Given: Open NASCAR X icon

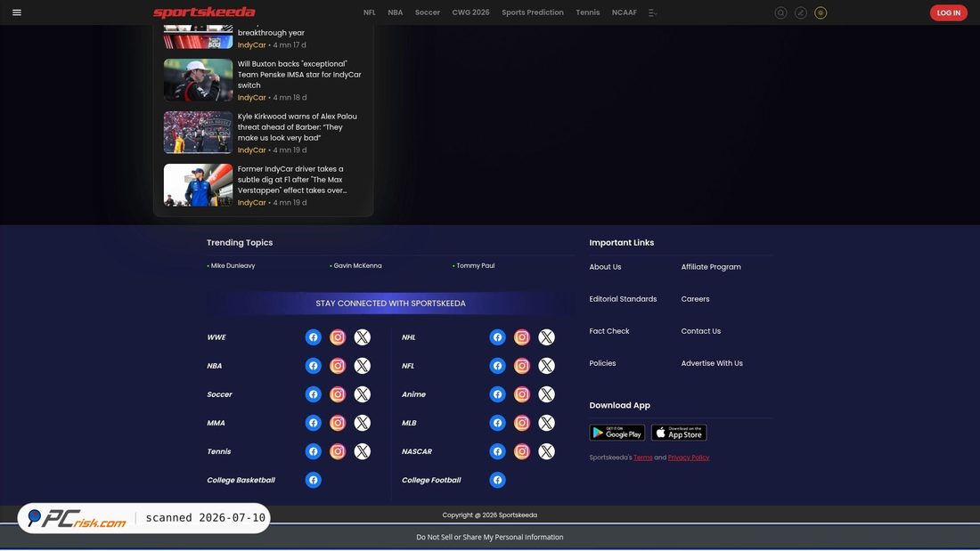Looking at the screenshot, I should point(547,451).
